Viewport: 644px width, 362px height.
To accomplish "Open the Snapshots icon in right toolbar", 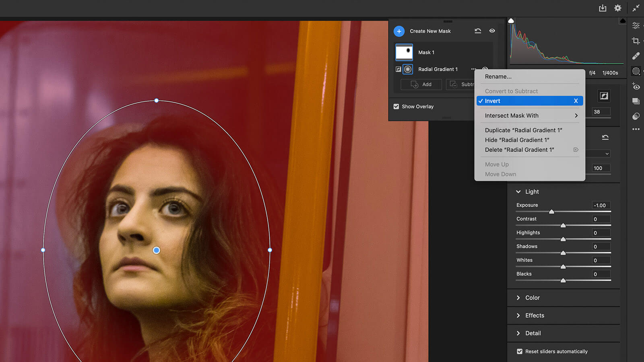I will [636, 101].
